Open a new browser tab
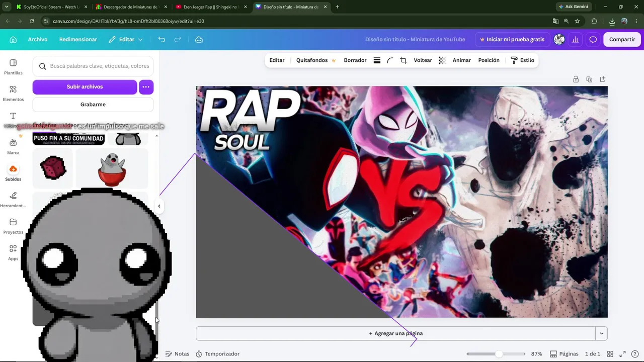644x362 pixels. pos(337,7)
